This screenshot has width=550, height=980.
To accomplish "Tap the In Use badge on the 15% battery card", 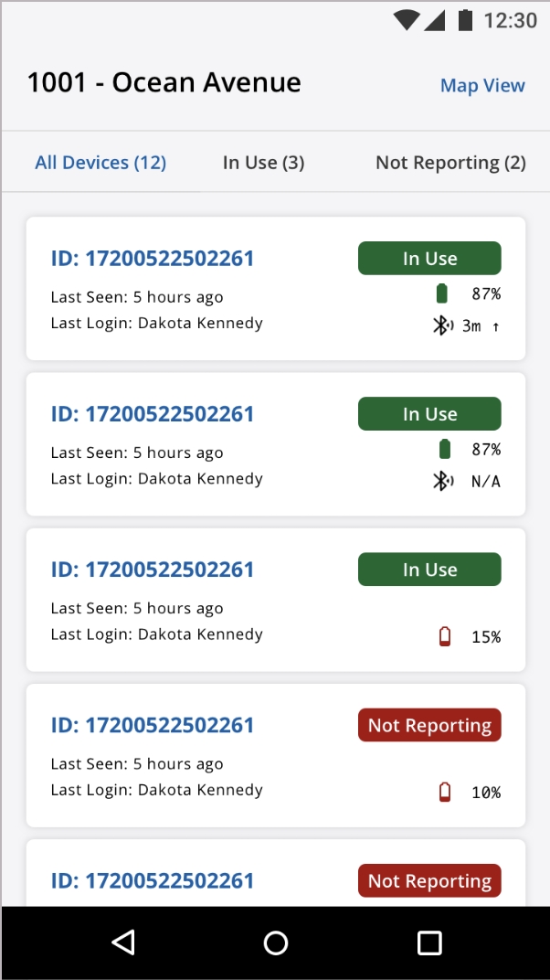I will click(x=429, y=570).
